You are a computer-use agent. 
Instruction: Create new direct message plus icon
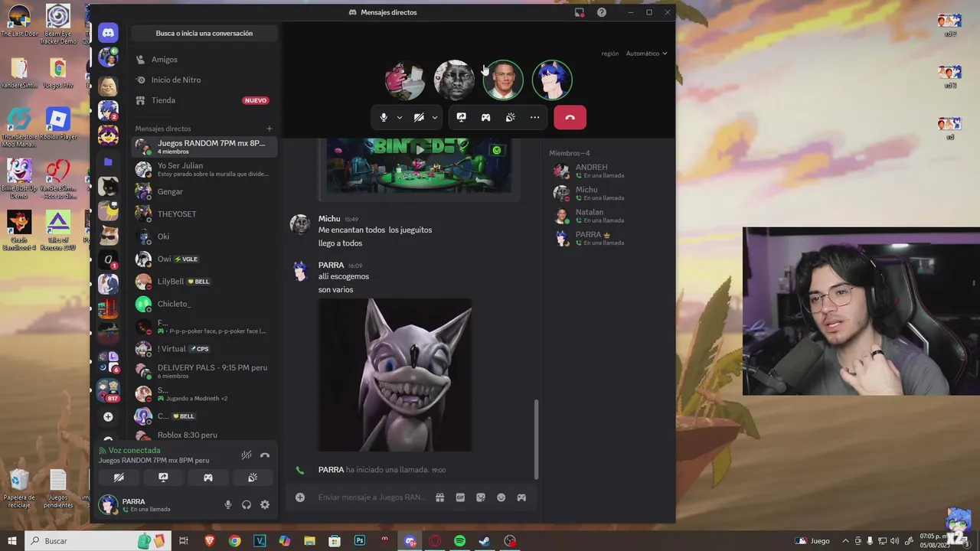(x=269, y=129)
